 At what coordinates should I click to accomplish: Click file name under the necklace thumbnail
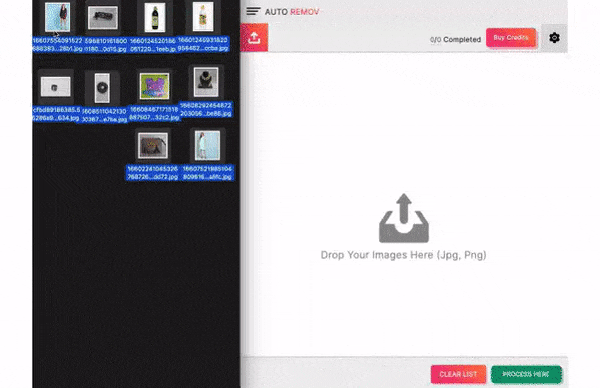[206, 109]
